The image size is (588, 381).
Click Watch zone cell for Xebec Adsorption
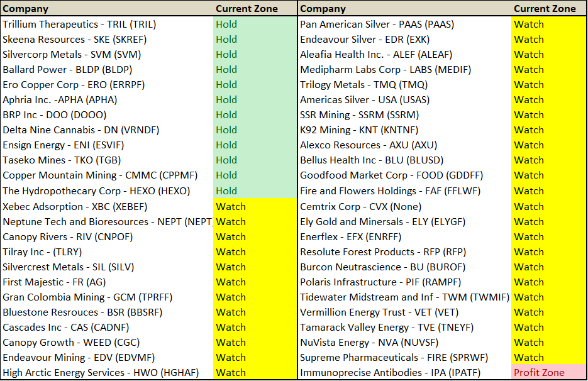[255, 207]
